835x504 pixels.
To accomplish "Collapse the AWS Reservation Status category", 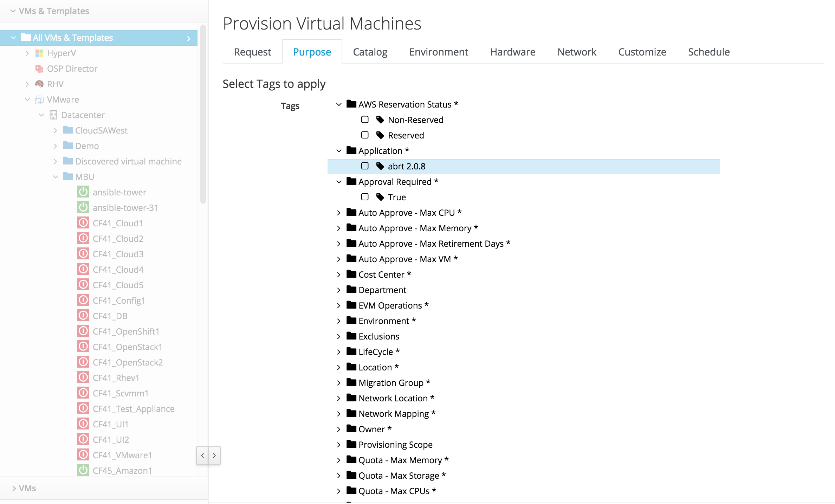I will [339, 104].
